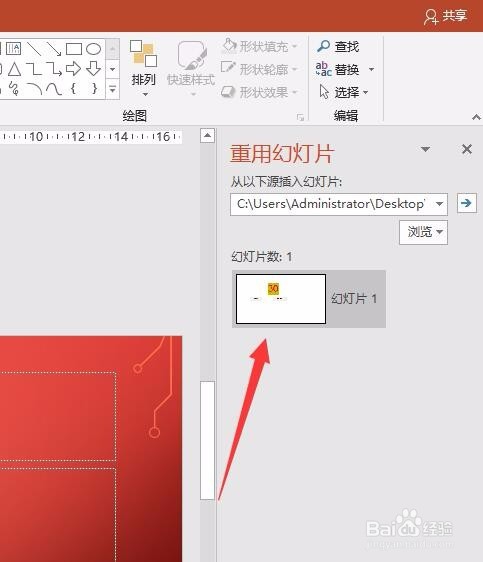The image size is (483, 562).
Task: Open the 选择 (Select) menu
Action: point(344,92)
